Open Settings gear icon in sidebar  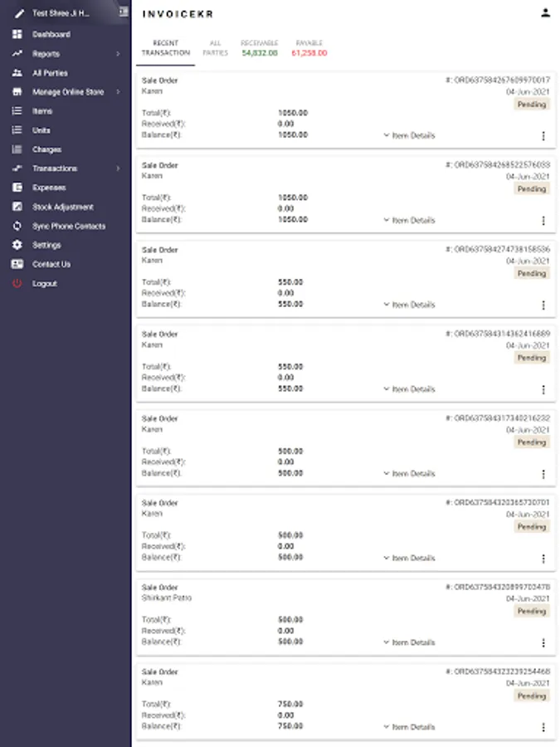[17, 245]
